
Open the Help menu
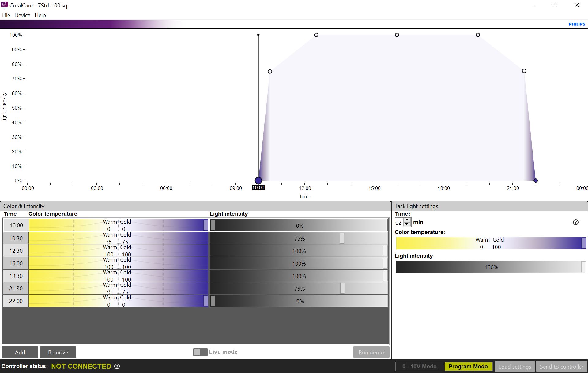pos(40,15)
